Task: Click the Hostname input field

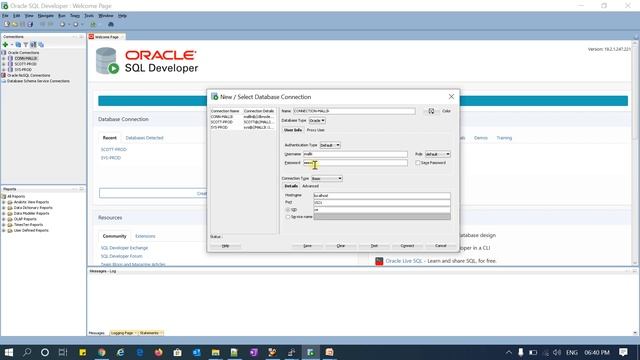Action: click(382, 196)
